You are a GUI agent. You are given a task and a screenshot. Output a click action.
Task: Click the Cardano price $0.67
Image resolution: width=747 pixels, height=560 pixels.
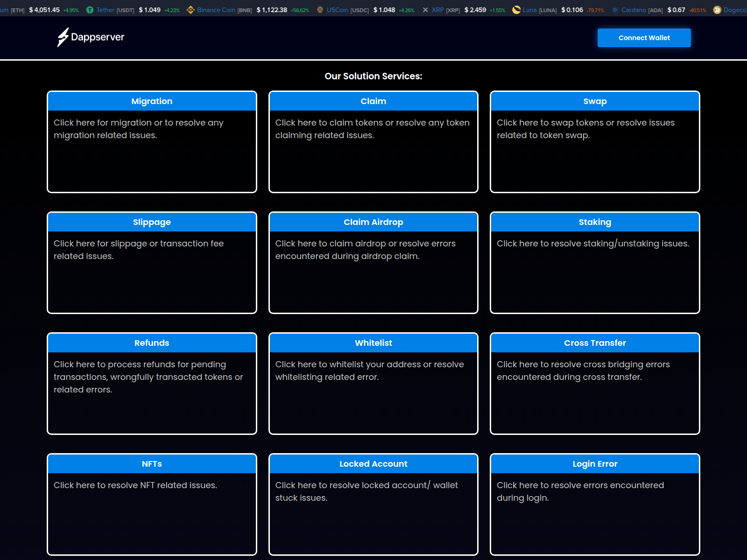click(x=676, y=10)
